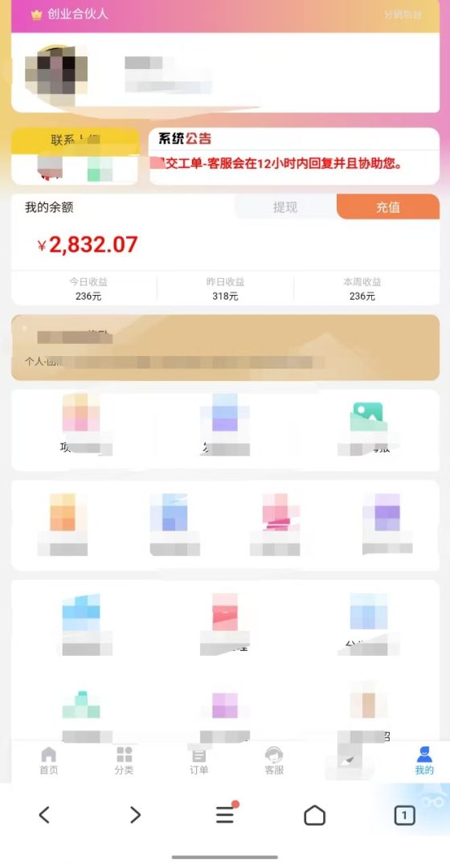This screenshot has height=868, width=450.
Task: Open the 客服 customer service tab
Action: (274, 760)
